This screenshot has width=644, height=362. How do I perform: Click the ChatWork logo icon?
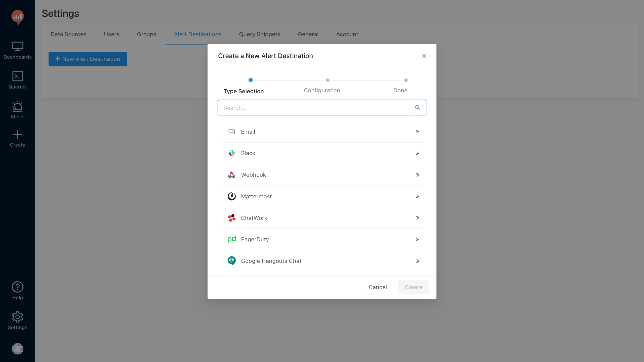[x=231, y=218]
